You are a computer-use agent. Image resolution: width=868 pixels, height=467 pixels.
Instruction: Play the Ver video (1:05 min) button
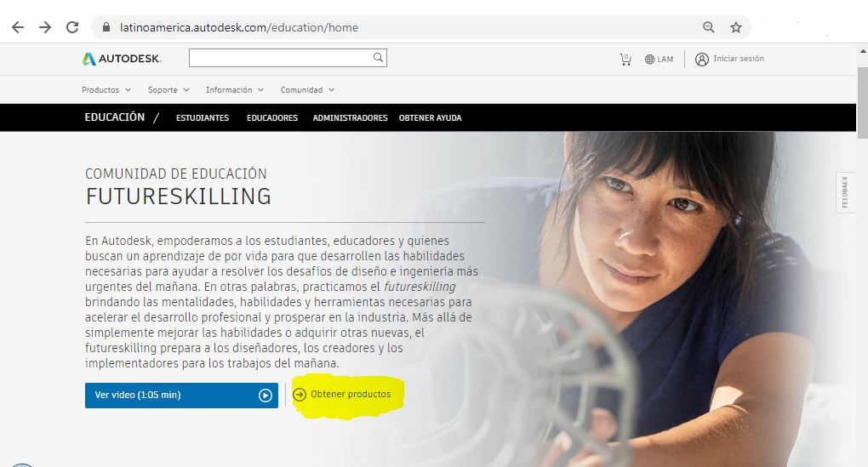pyautogui.click(x=181, y=395)
